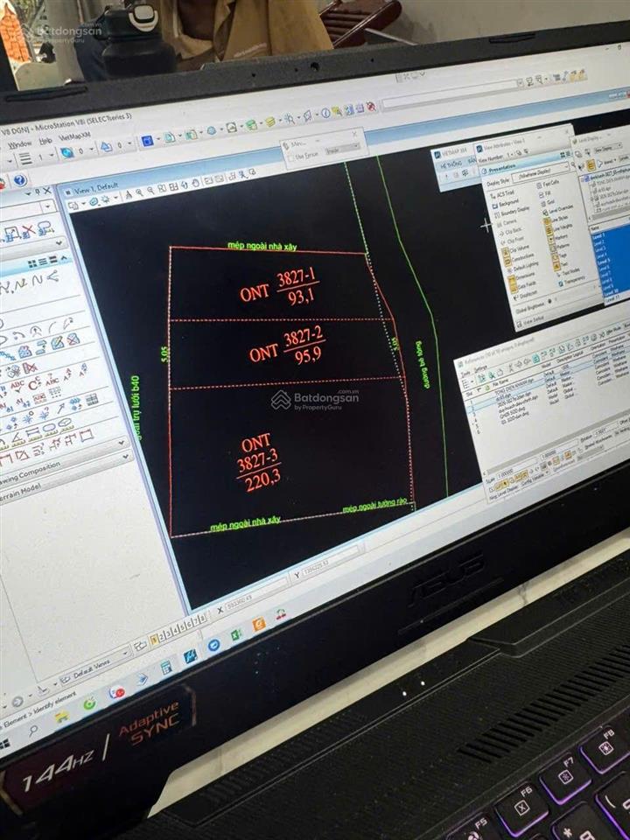
Task: Click the View Number dropdown in View Attributes
Action: coord(510,155)
